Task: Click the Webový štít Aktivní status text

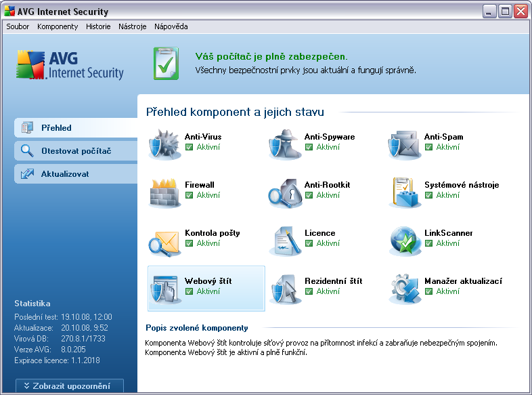Action: (208, 291)
